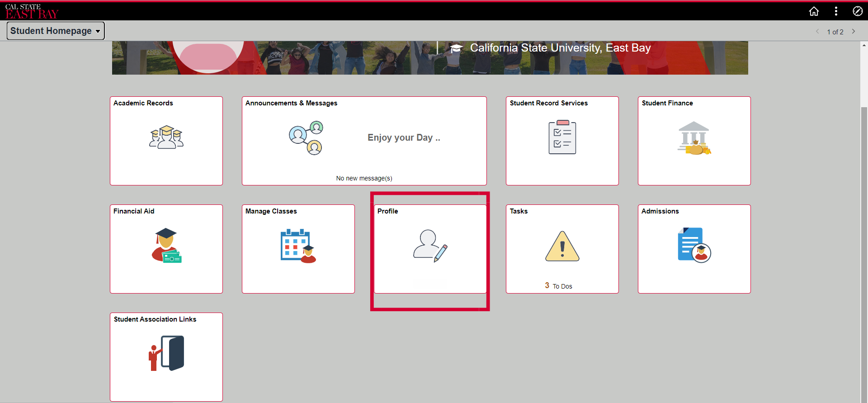Click the Financial Aid tile title
Image resolution: width=868 pixels, height=403 pixels.
click(134, 211)
